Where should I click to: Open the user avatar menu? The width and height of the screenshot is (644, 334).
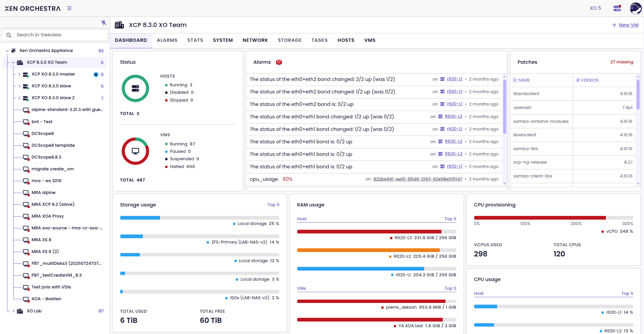pyautogui.click(x=636, y=8)
